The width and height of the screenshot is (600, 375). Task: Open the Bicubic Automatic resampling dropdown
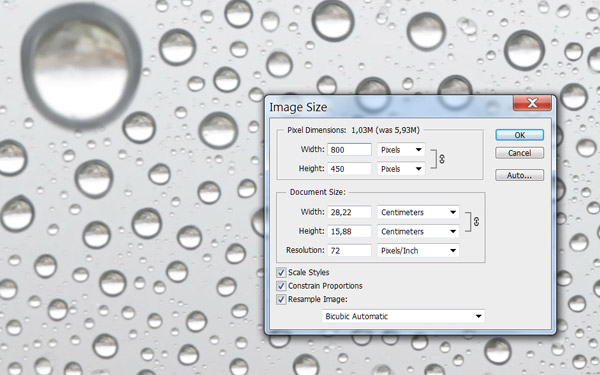pos(403,316)
